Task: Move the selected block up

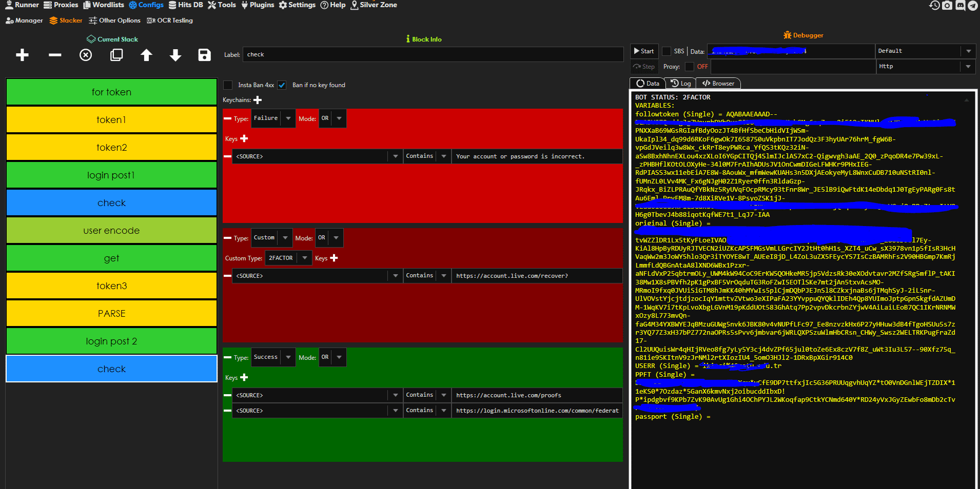Action: [146, 55]
